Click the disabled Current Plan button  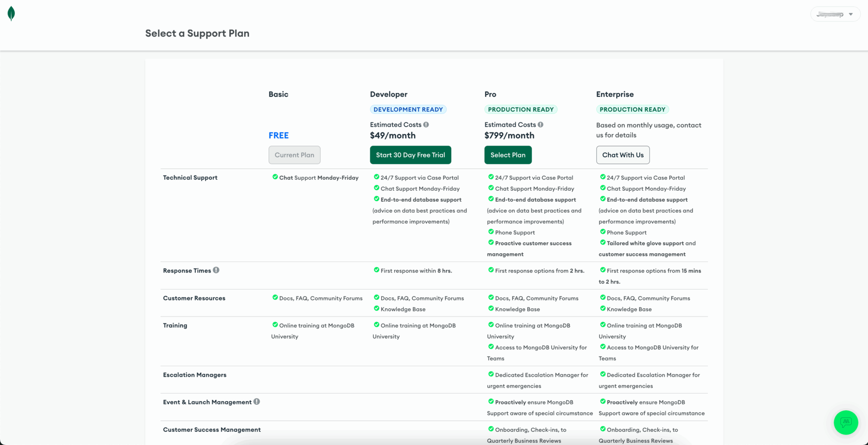pos(294,155)
